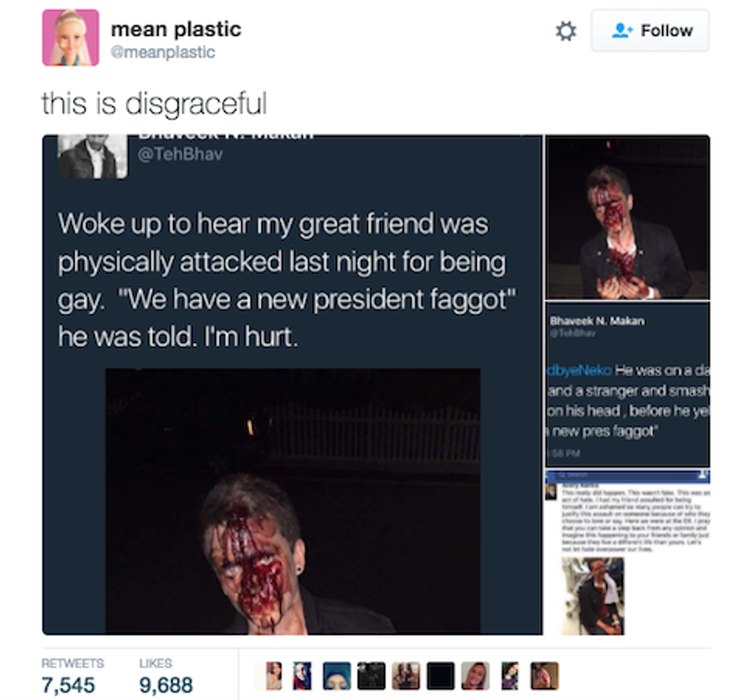Screen dimensions: 750x700
Task: Open eighth liker avatar in row
Action: point(510,676)
